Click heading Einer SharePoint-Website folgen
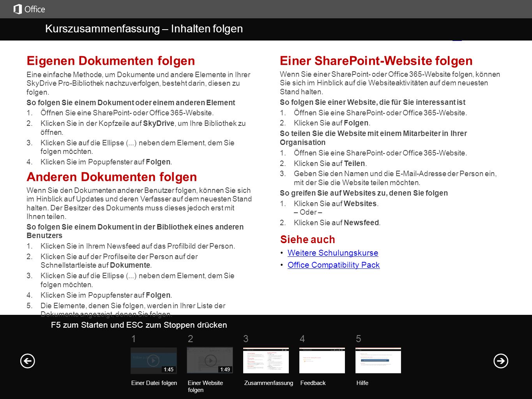The height and width of the screenshot is (399, 532). pos(376,61)
